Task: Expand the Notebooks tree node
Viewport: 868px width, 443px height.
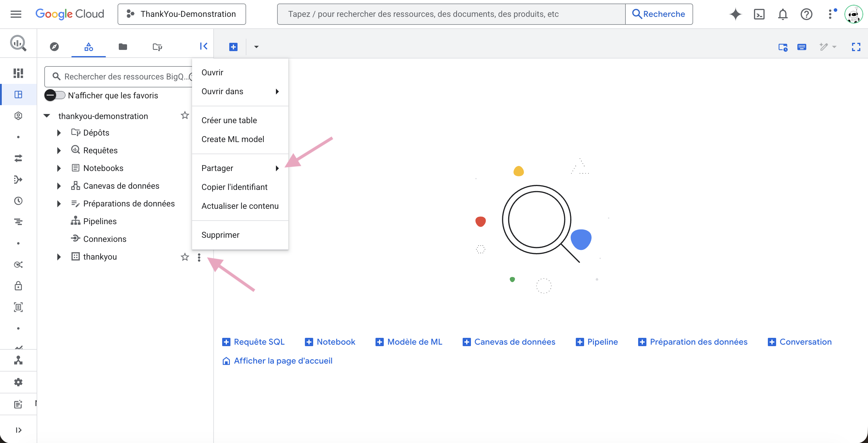Action: (59, 168)
